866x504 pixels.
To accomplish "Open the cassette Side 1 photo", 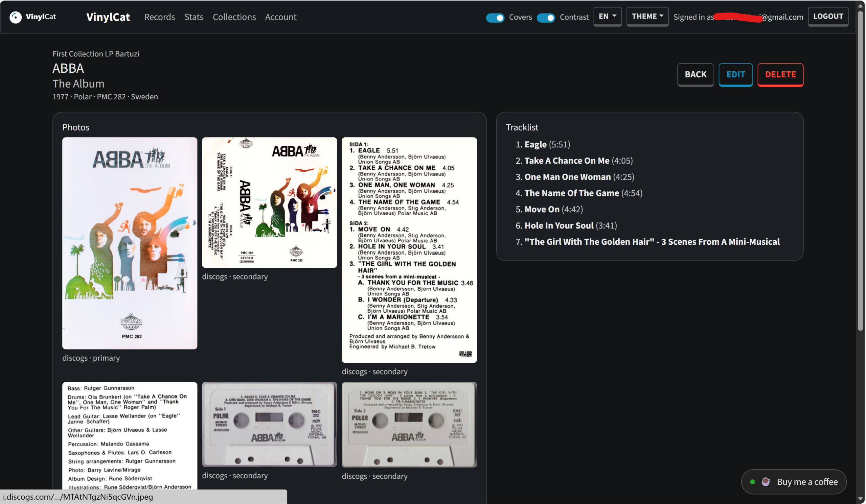I will click(x=269, y=424).
